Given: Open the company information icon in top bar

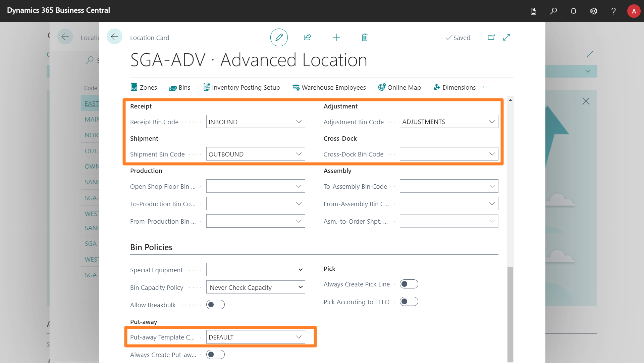Looking at the screenshot, I should (533, 11).
